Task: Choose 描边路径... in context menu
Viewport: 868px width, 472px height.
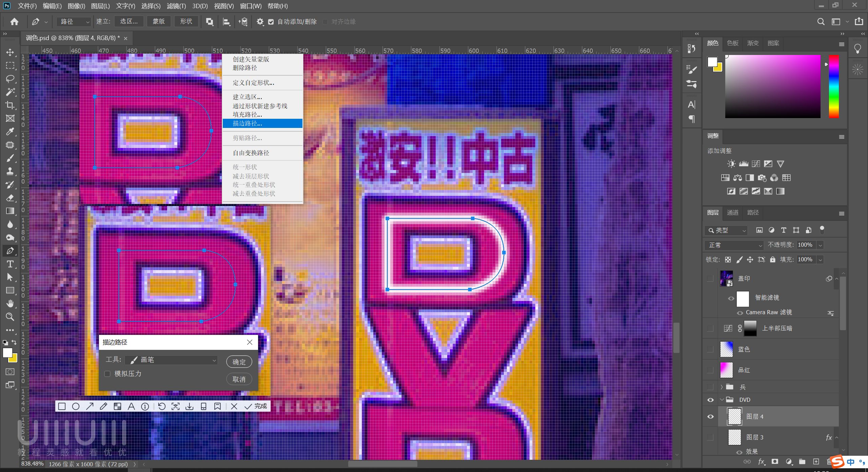Action: click(262, 124)
